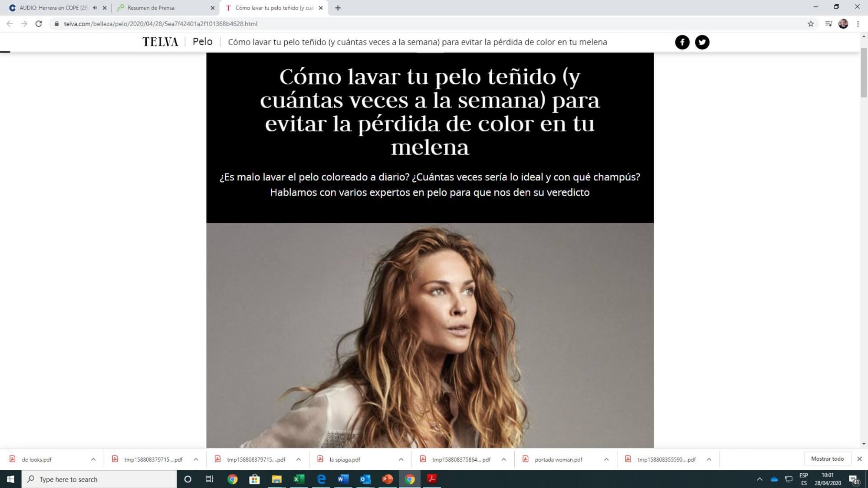Switch to Resumen de Prensa tab

(x=165, y=8)
